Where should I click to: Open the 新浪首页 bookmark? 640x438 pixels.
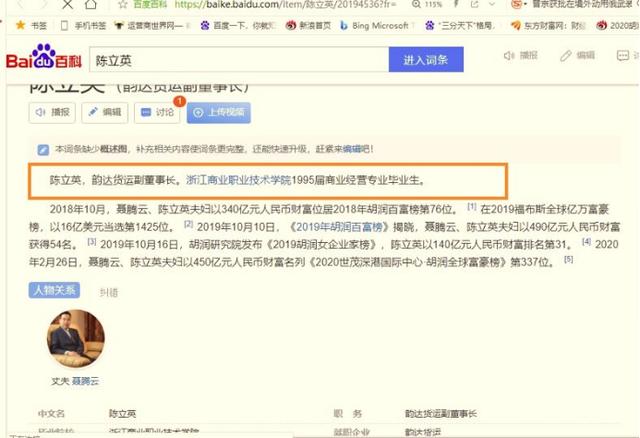[x=308, y=25]
